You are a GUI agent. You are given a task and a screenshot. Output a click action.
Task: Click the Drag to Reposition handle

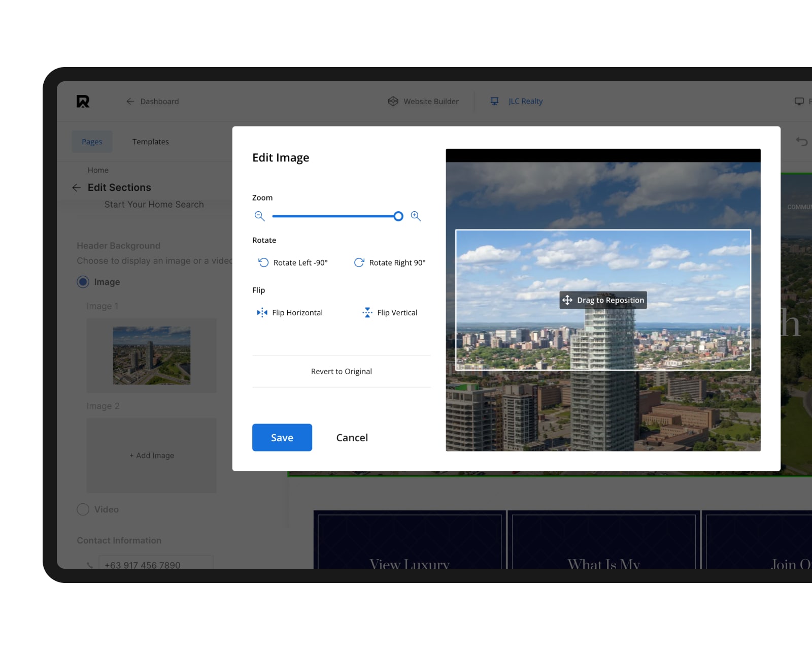[x=603, y=300]
